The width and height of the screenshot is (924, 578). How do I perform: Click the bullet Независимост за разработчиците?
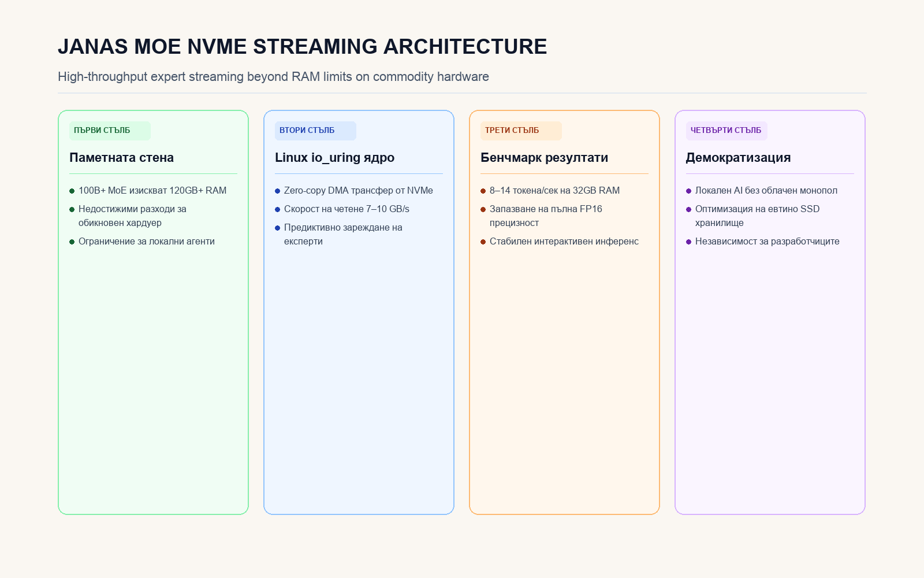(763, 242)
